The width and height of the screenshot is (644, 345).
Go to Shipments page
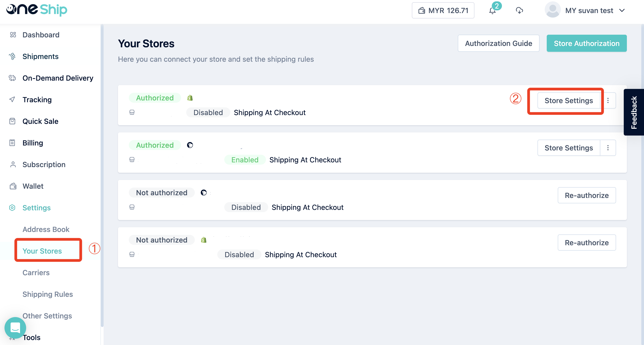(x=41, y=57)
